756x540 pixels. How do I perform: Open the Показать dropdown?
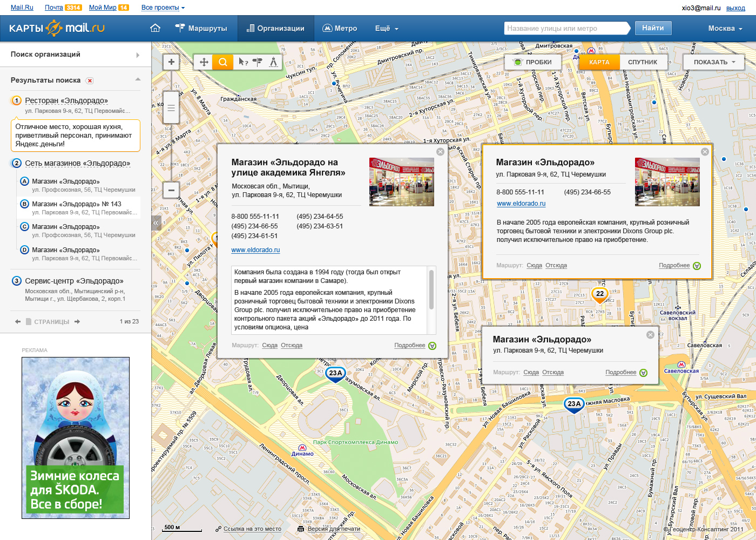[x=714, y=62]
